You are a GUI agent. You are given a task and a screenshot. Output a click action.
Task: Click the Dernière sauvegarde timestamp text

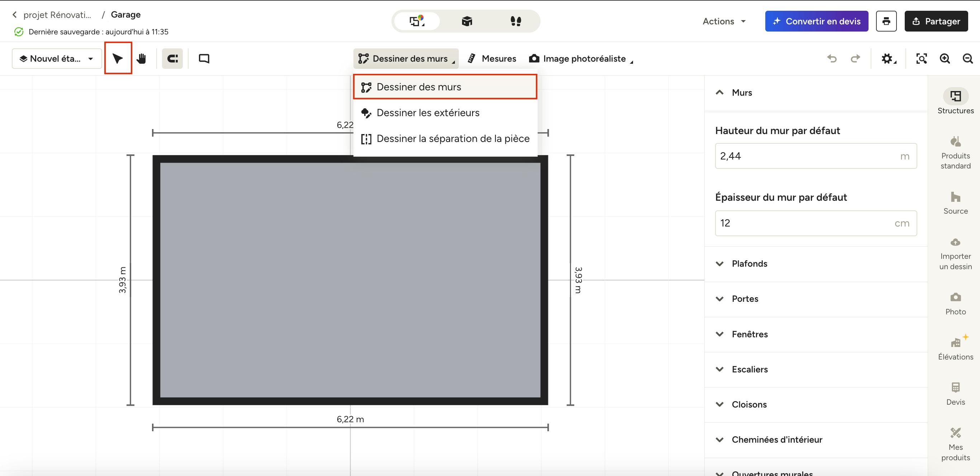click(98, 32)
